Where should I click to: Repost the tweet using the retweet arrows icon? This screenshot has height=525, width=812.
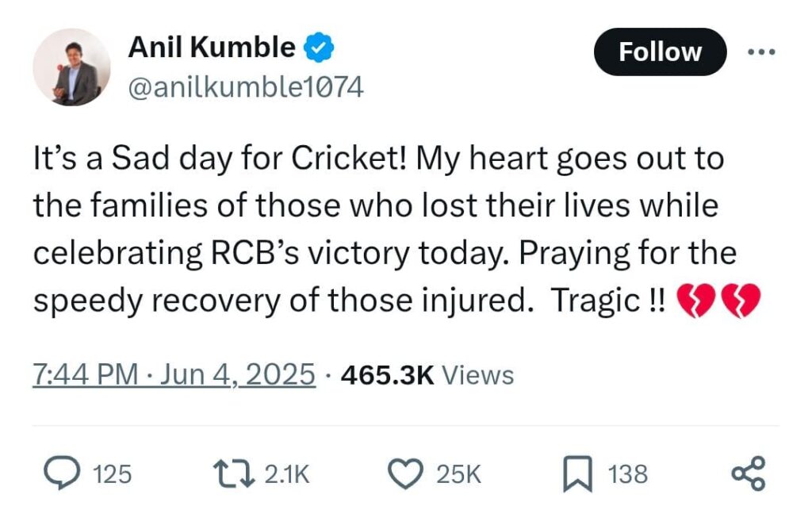pos(234,473)
